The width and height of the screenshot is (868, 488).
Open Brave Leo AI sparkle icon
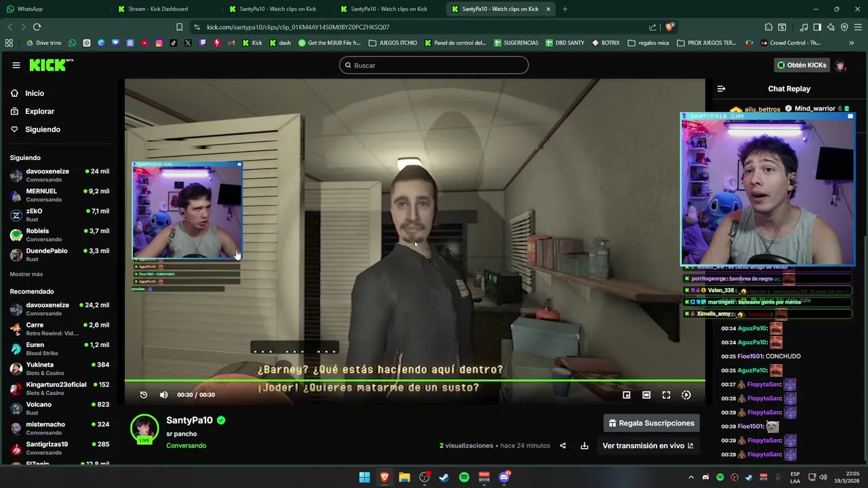(831, 27)
